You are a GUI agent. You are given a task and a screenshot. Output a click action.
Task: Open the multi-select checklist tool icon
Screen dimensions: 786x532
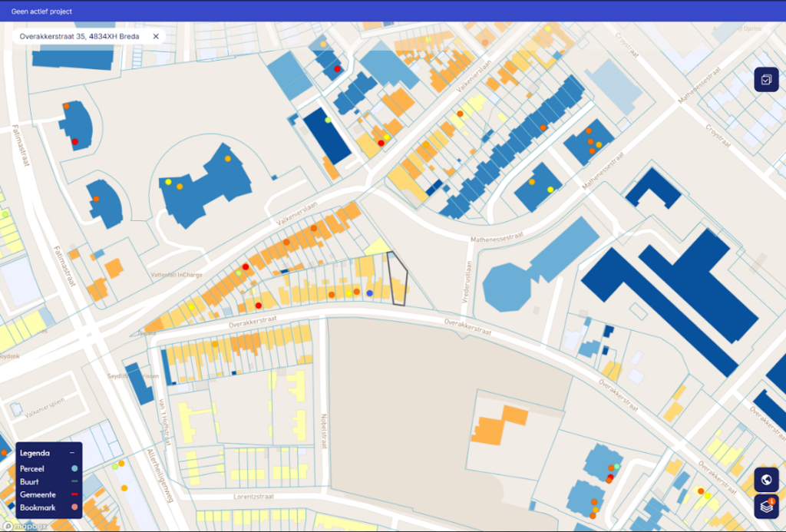coord(766,80)
